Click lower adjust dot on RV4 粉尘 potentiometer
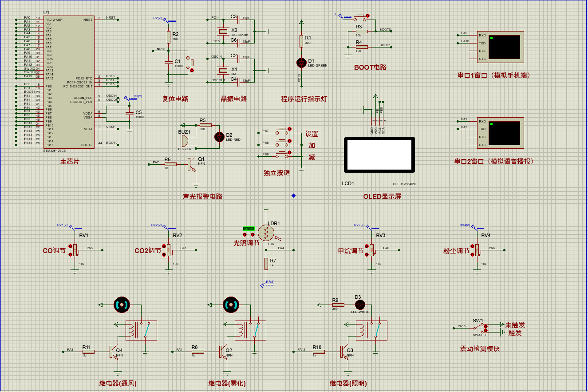Image resolution: width=588 pixels, height=392 pixels. tap(473, 254)
